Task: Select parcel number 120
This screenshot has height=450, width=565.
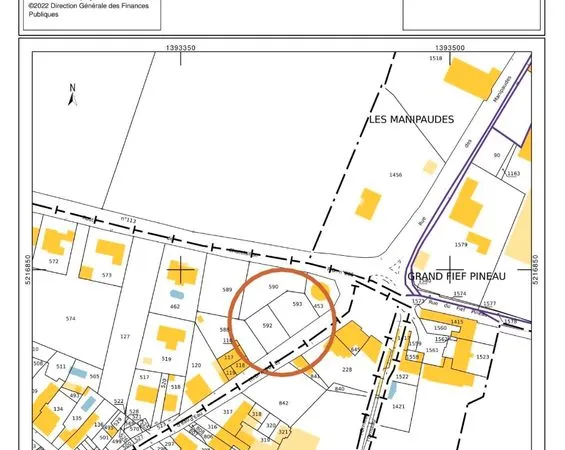Action: 196,365
